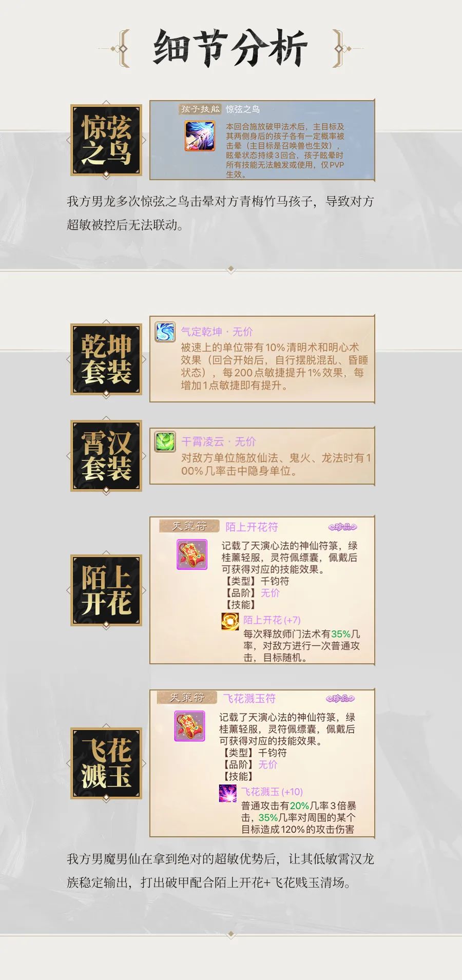Select the 惊弦之鸟 black title plaque
Screen dimensions: 462x980
(x=106, y=140)
